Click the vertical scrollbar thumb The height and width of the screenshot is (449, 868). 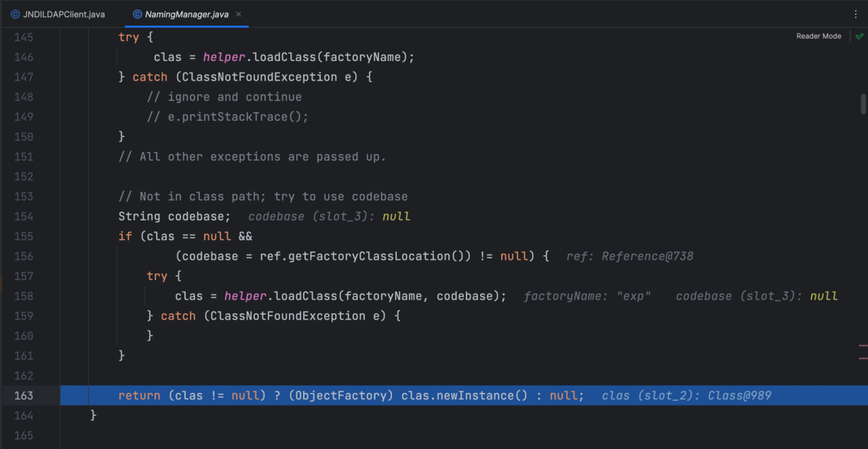point(863,104)
